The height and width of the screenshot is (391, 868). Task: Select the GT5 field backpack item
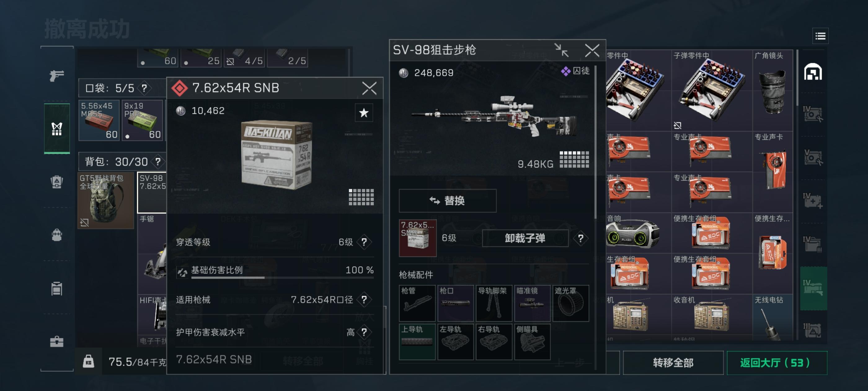105,200
